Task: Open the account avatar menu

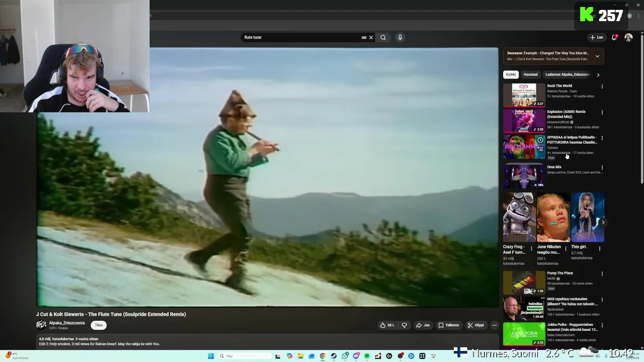Action: click(628, 37)
